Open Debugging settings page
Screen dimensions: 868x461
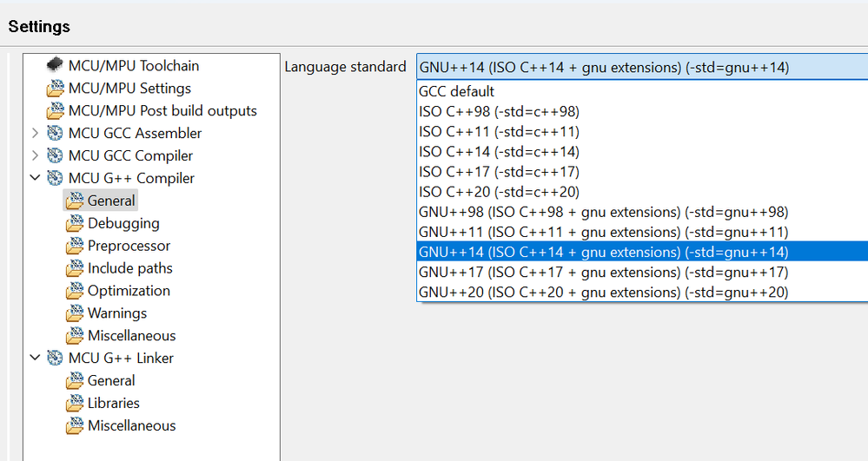(123, 224)
